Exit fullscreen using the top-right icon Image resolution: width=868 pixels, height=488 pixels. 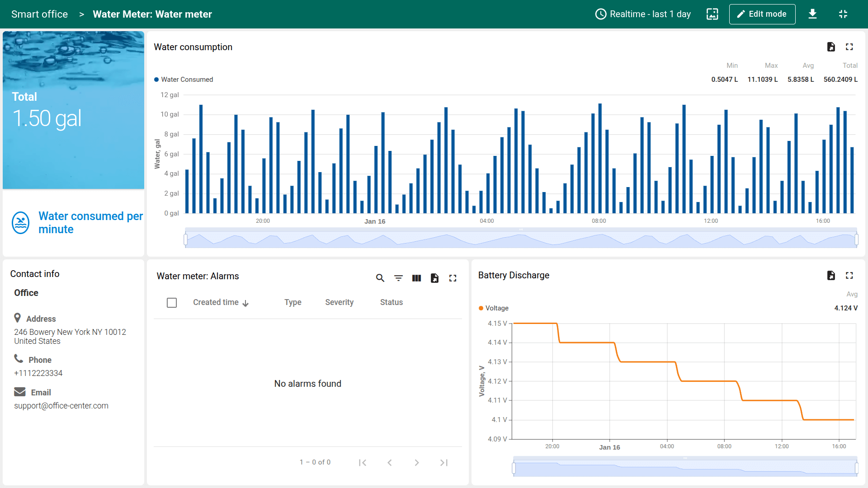(x=843, y=14)
